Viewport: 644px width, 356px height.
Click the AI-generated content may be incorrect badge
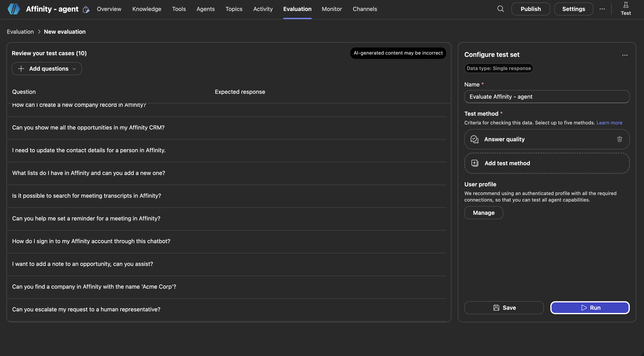pyautogui.click(x=398, y=53)
